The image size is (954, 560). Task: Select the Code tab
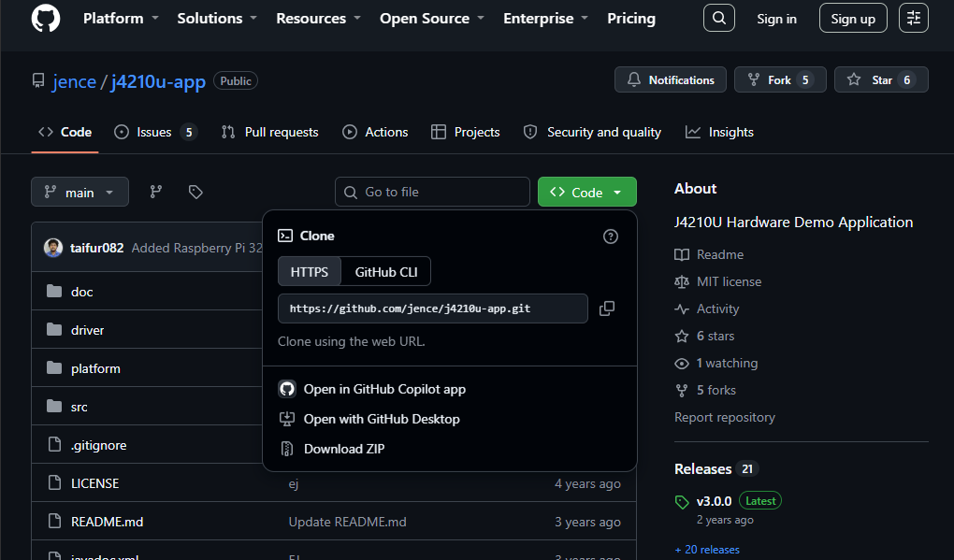[65, 132]
